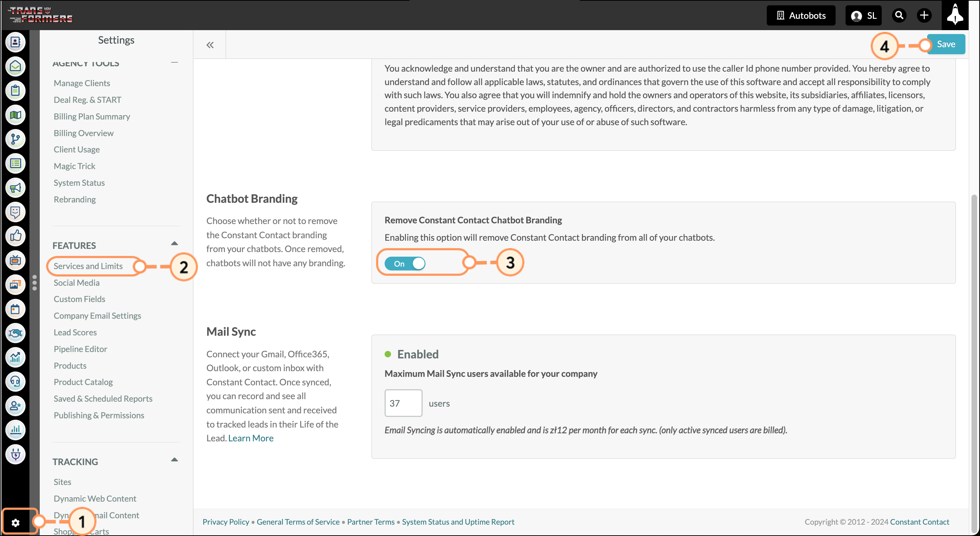This screenshot has height=536, width=980.
Task: Open Publishing & Permissions
Action: (99, 415)
